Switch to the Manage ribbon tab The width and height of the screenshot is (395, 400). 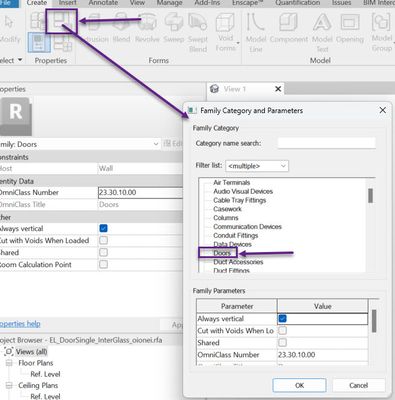tap(169, 3)
